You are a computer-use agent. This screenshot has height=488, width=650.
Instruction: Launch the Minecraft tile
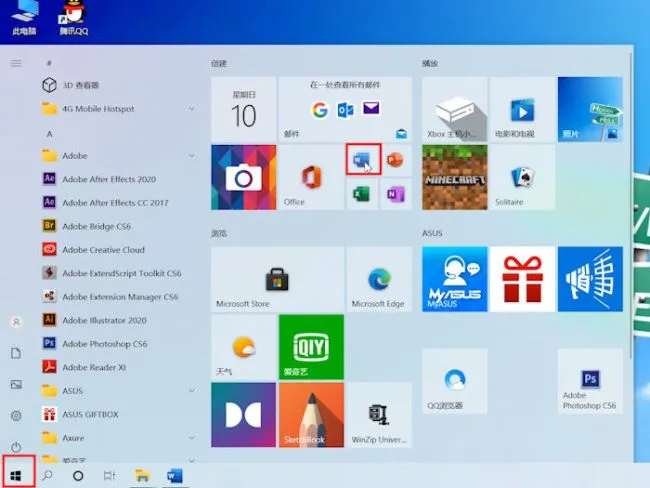(x=454, y=177)
